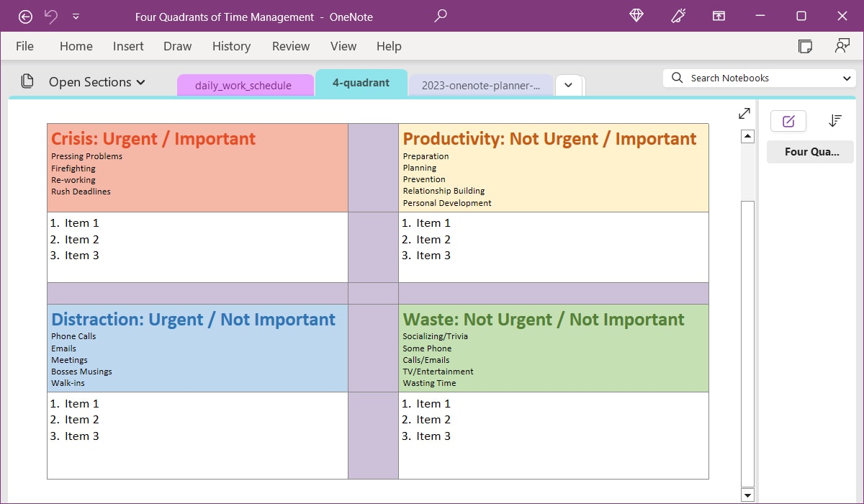Open the Review menu
Viewport: 864px width, 504px height.
[290, 46]
